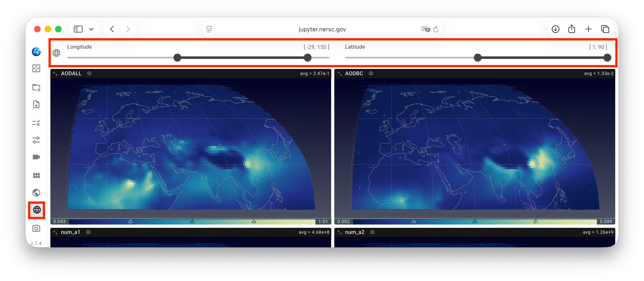The image size is (644, 281).
Task: Click the AODBC colorbar maximum 0.089
Action: (606, 222)
